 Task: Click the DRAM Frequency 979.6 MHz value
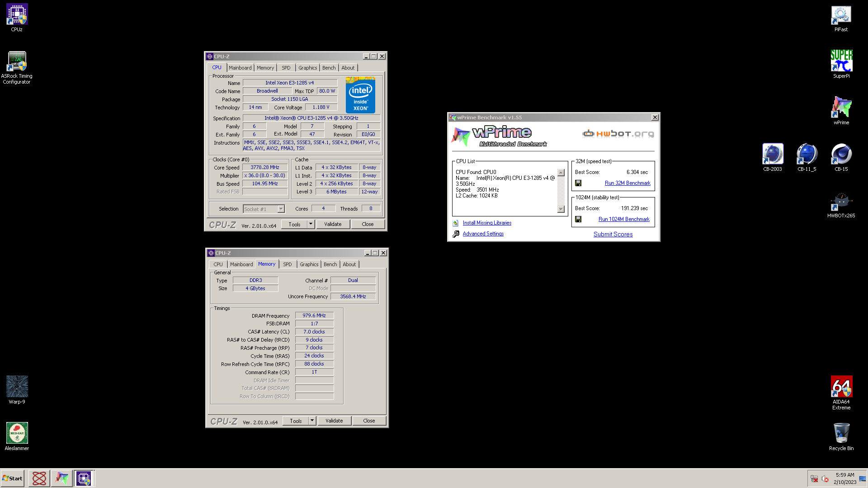[314, 315]
